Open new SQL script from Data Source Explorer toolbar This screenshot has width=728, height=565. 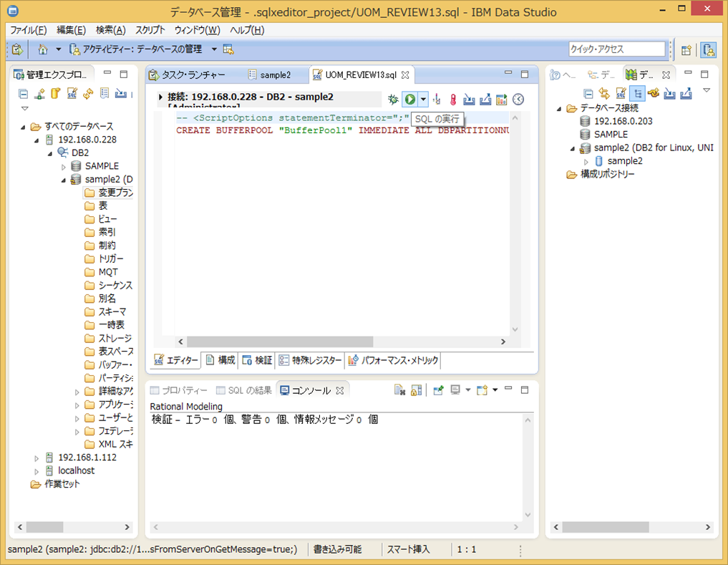(x=621, y=94)
